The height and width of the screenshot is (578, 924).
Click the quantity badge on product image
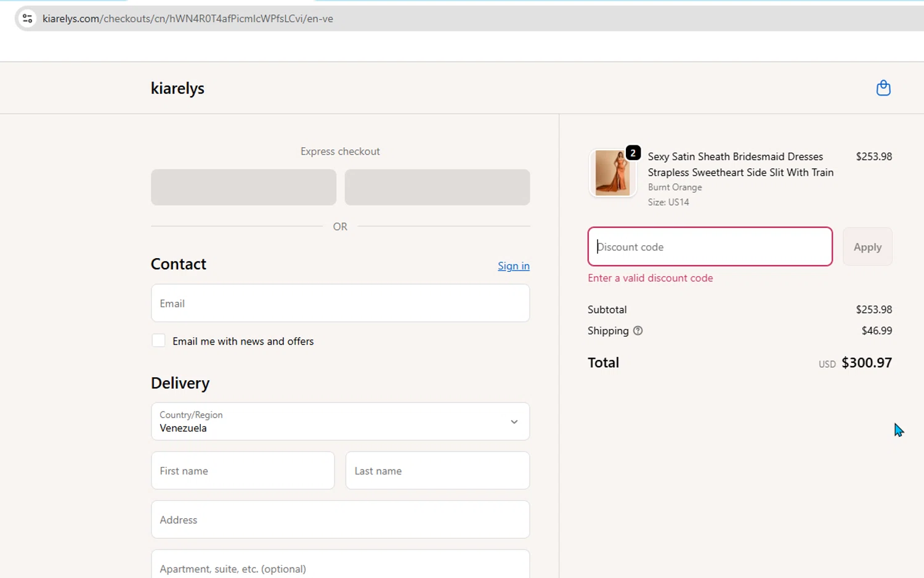tap(633, 153)
